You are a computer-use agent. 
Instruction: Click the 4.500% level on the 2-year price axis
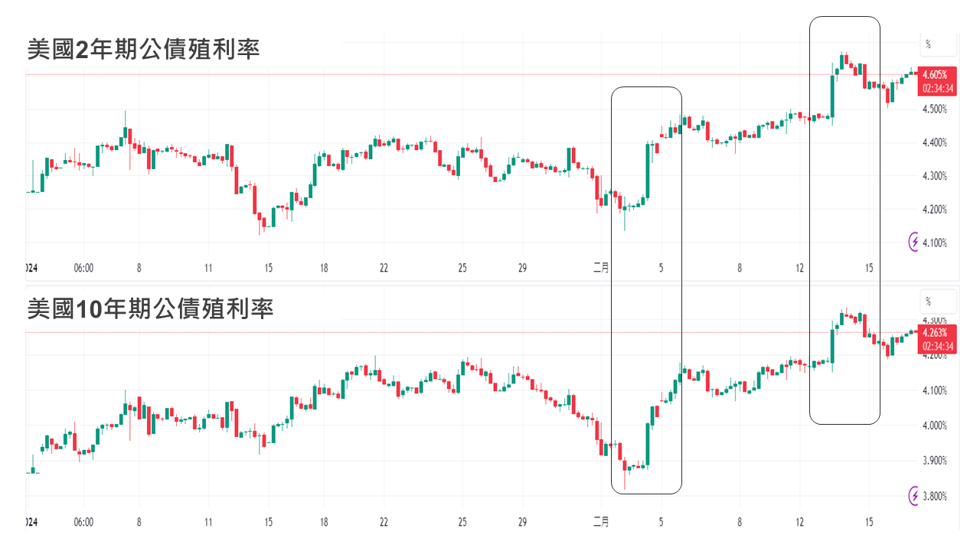(x=934, y=109)
